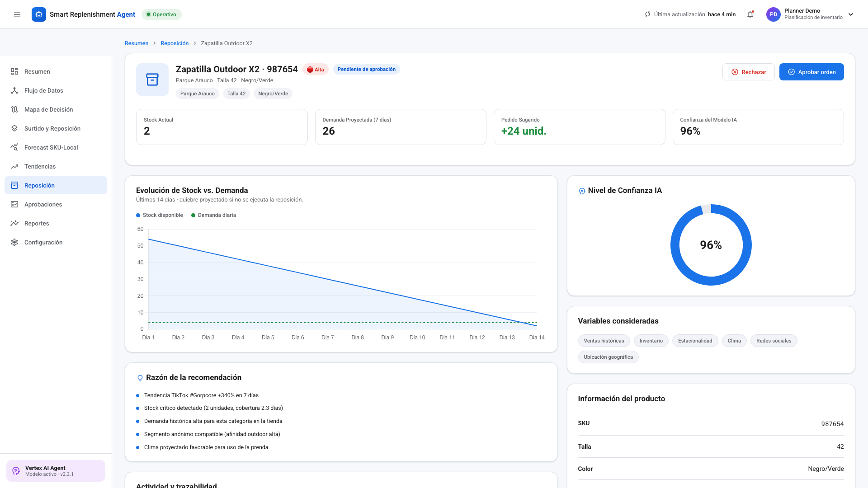The width and height of the screenshot is (868, 488).
Task: Click the Razón de la recomendación lightbulb icon
Action: pos(140,378)
